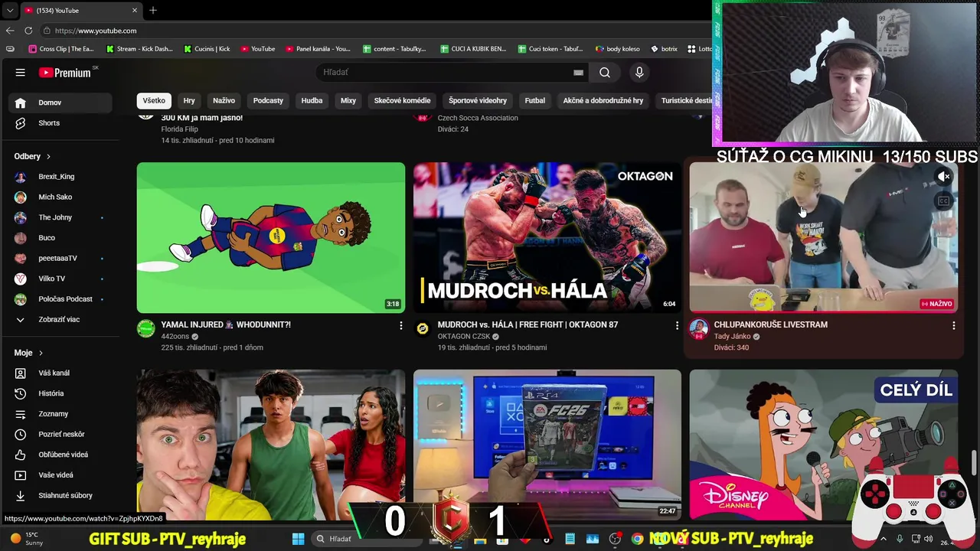Select Akčné a dobrodružné hry chip
The height and width of the screenshot is (551, 980).
(x=603, y=100)
